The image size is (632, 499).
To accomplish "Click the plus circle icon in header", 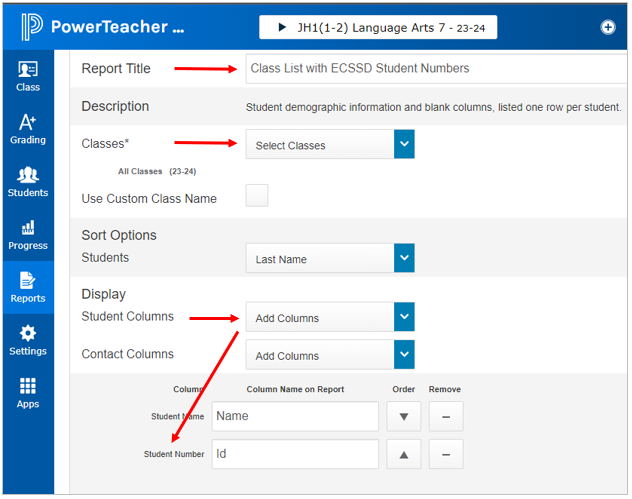I will coord(608,27).
